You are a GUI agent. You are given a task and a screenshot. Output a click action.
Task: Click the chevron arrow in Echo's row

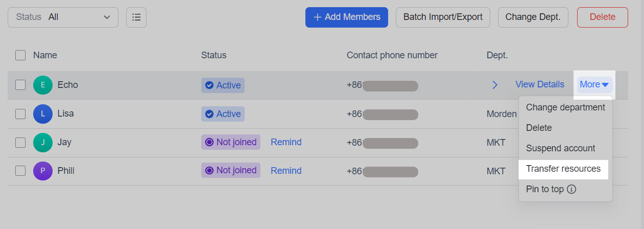[494, 85]
